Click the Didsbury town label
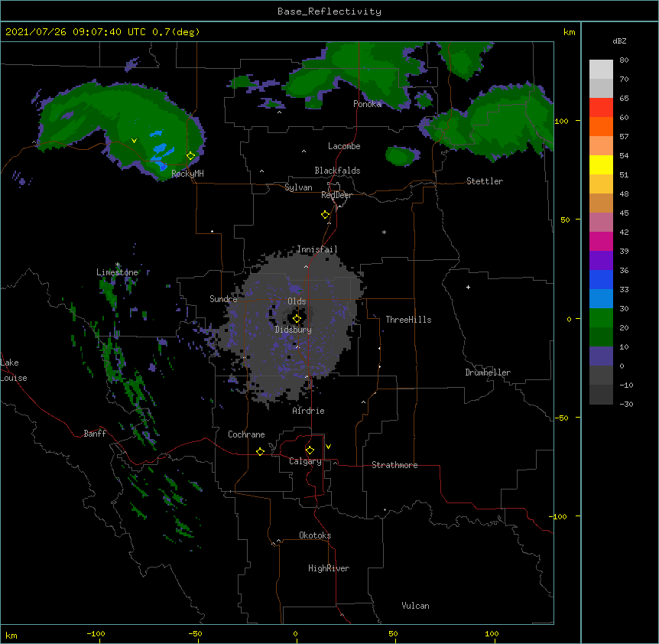 293,330
